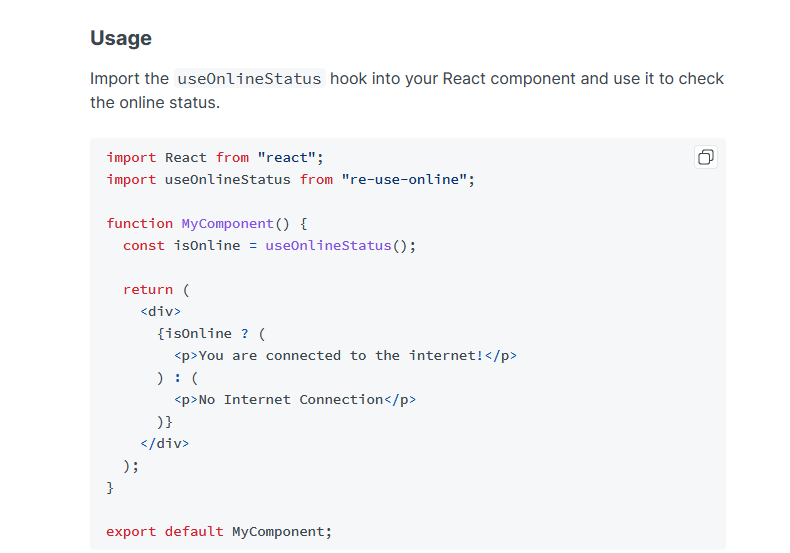Click the "No Internet Connection" paragraph line

295,400
